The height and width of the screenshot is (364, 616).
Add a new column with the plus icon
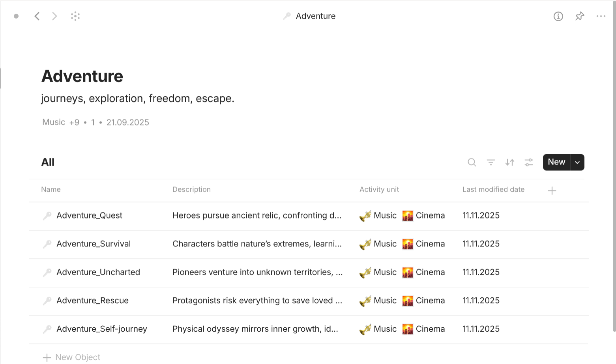(x=552, y=190)
